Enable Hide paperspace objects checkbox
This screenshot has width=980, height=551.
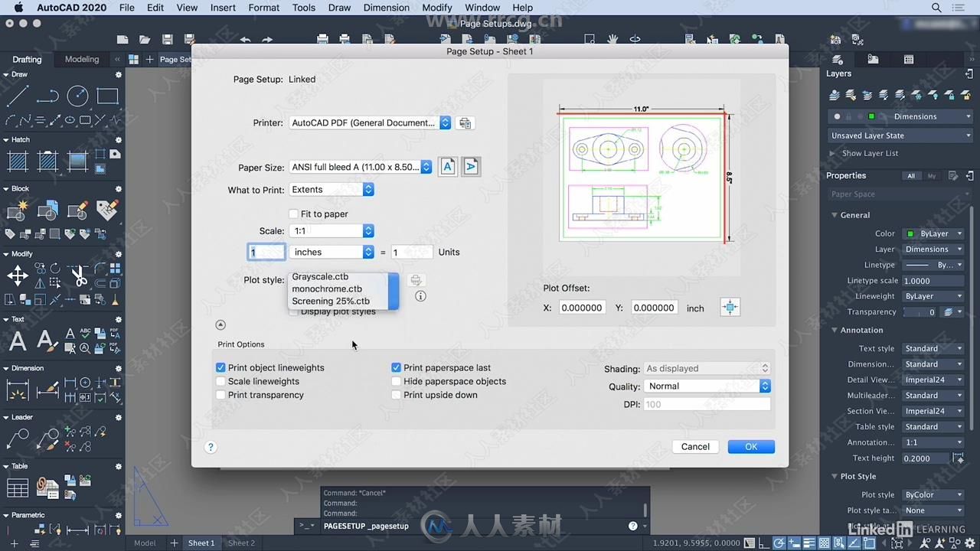(396, 382)
